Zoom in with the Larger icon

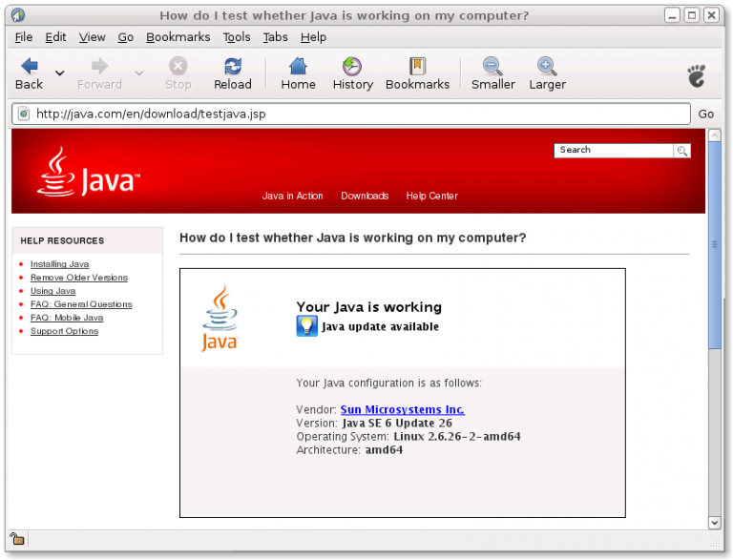point(547,67)
